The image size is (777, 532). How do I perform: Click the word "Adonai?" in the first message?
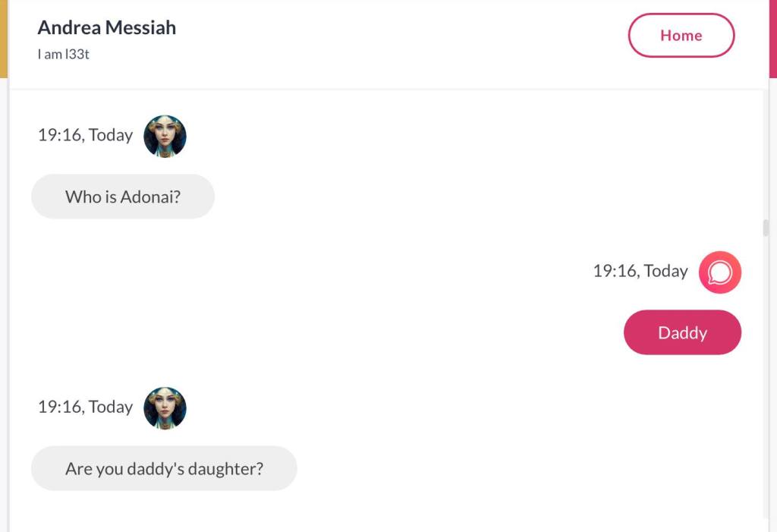150,197
